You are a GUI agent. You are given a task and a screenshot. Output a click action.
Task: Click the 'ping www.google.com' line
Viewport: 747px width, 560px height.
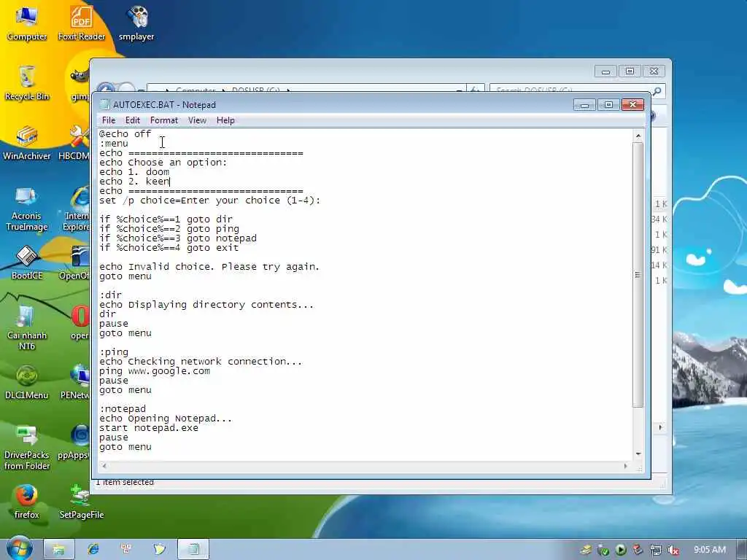(155, 371)
